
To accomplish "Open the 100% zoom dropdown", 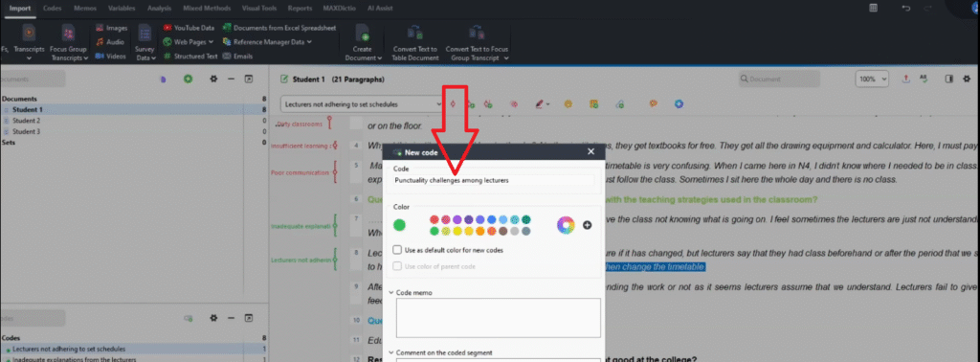I will [x=872, y=79].
